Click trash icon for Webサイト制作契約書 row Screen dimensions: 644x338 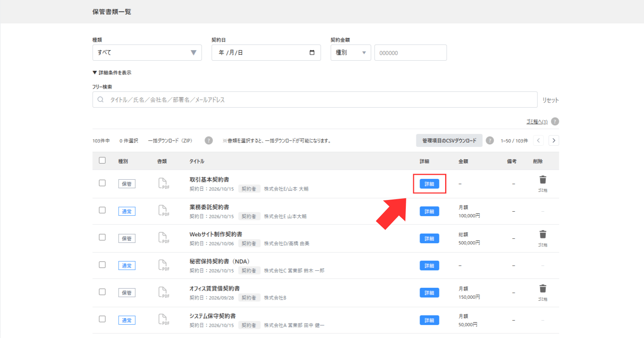(x=543, y=234)
